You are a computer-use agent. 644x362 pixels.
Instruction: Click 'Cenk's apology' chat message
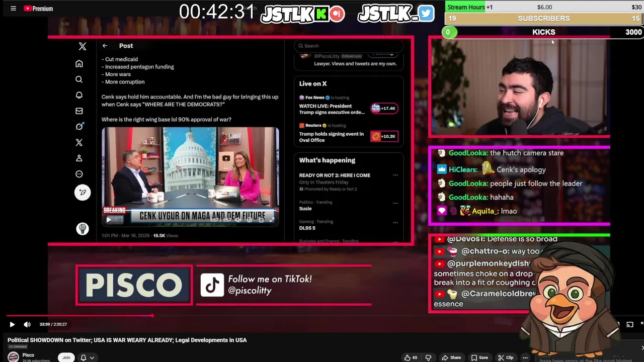coord(521,170)
